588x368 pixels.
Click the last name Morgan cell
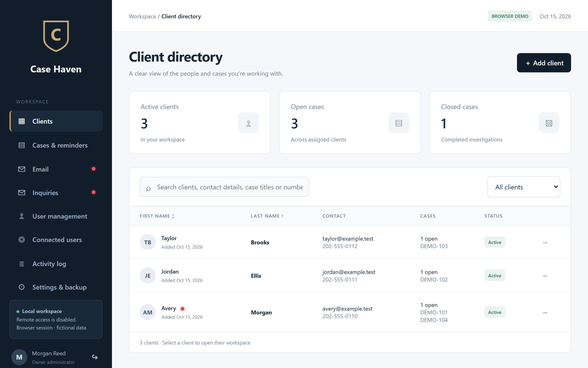[261, 313]
